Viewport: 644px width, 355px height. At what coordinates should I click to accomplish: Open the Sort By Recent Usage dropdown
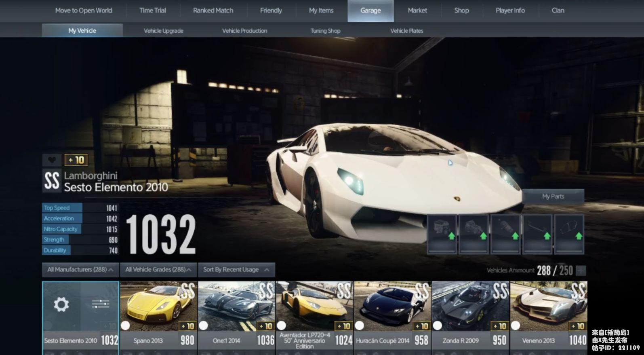(236, 270)
